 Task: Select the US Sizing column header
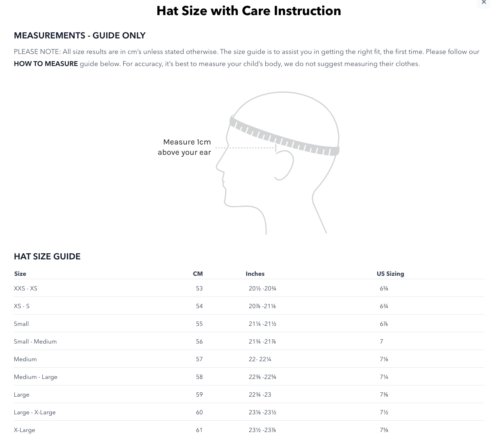pos(390,274)
